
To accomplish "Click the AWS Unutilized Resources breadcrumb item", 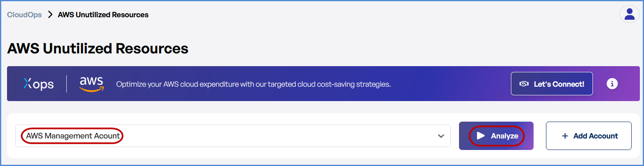I will point(103,15).
